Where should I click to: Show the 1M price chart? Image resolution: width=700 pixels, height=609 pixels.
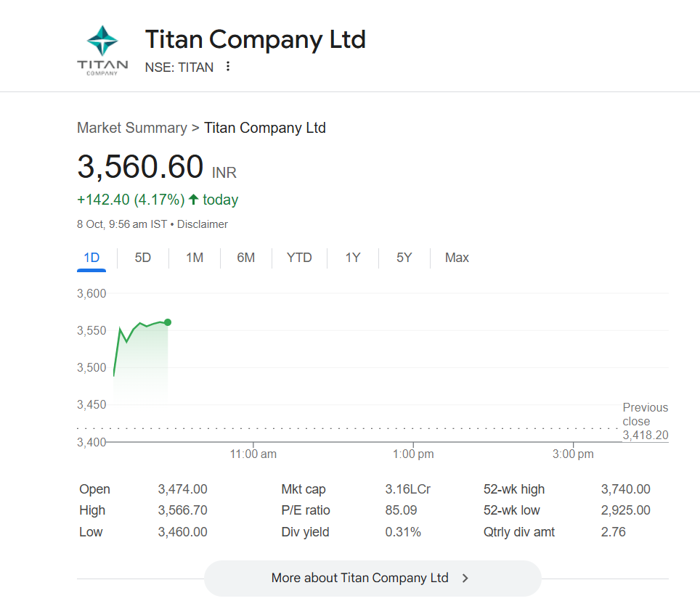coord(195,258)
